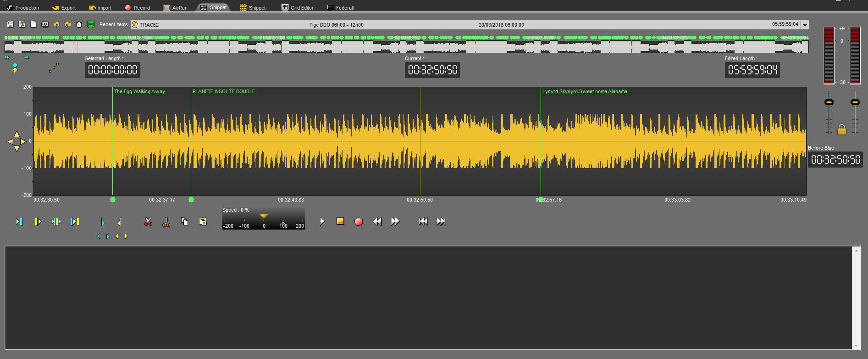Viewport: 868px width, 359px height.
Task: Click the text area scrollbar down arrow
Action: coord(856,346)
